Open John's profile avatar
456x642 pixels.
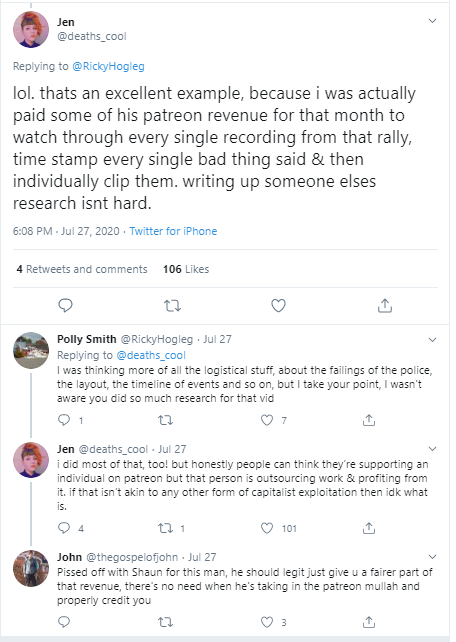click(31, 568)
